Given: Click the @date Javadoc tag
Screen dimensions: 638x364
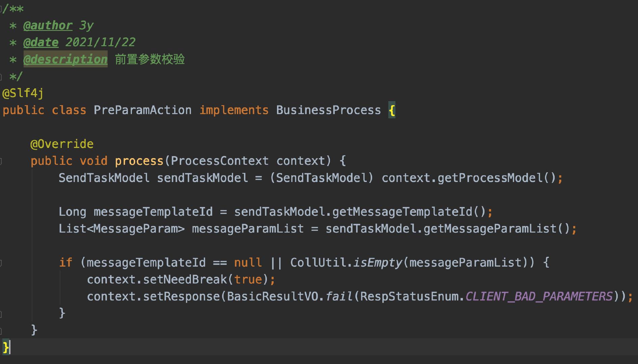Looking at the screenshot, I should (41, 42).
